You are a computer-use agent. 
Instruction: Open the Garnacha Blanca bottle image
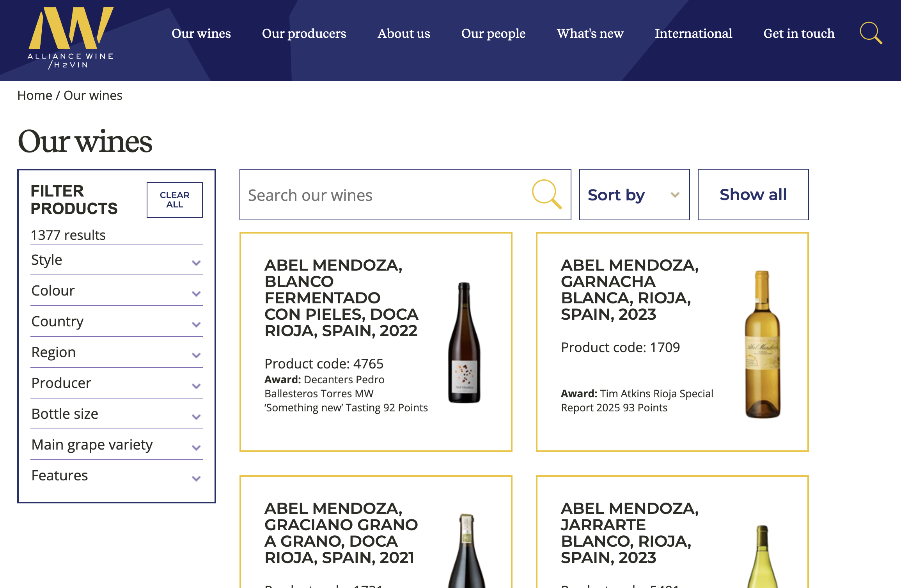(x=762, y=344)
